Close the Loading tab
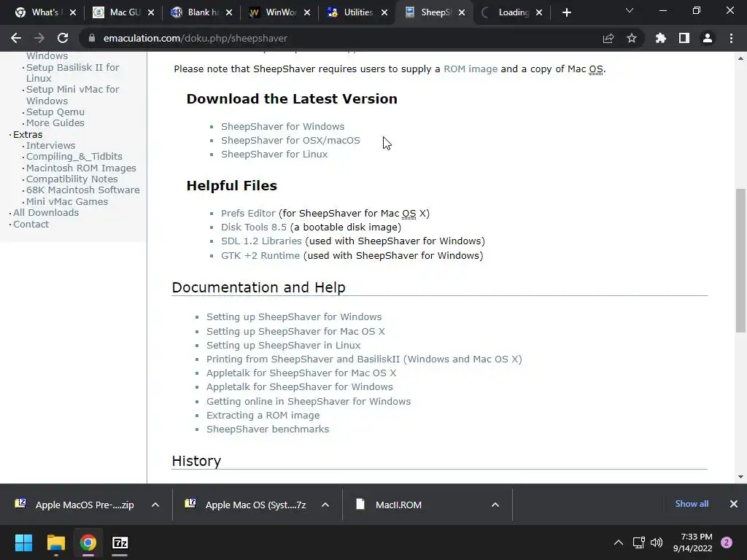Viewport: 747px width, 560px height. [x=539, y=12]
